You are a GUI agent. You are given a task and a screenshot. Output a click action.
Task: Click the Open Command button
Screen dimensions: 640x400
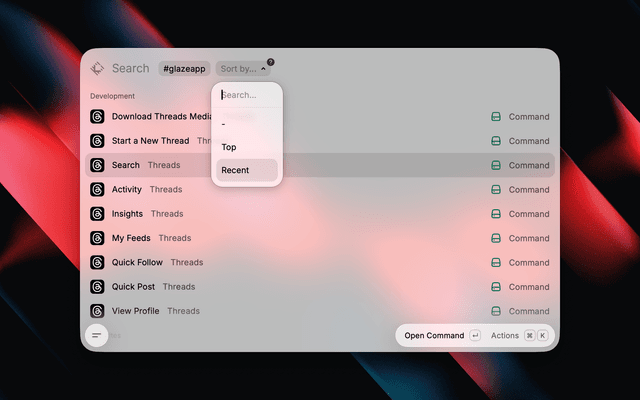pyautogui.click(x=442, y=336)
